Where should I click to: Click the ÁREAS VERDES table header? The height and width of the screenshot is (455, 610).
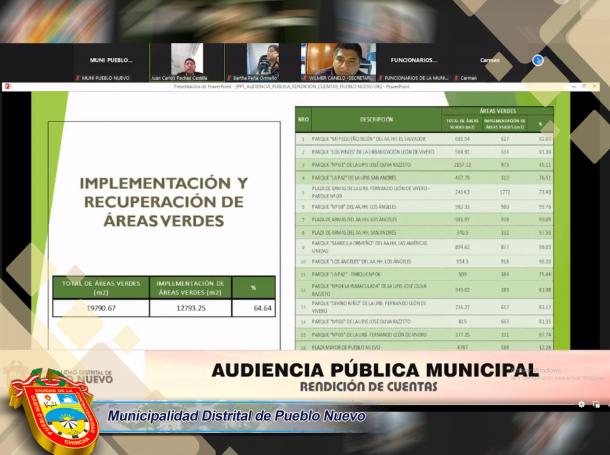pos(497,110)
